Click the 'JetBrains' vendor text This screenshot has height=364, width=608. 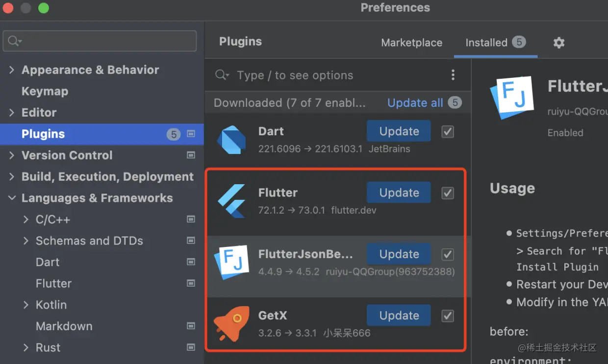point(389,149)
